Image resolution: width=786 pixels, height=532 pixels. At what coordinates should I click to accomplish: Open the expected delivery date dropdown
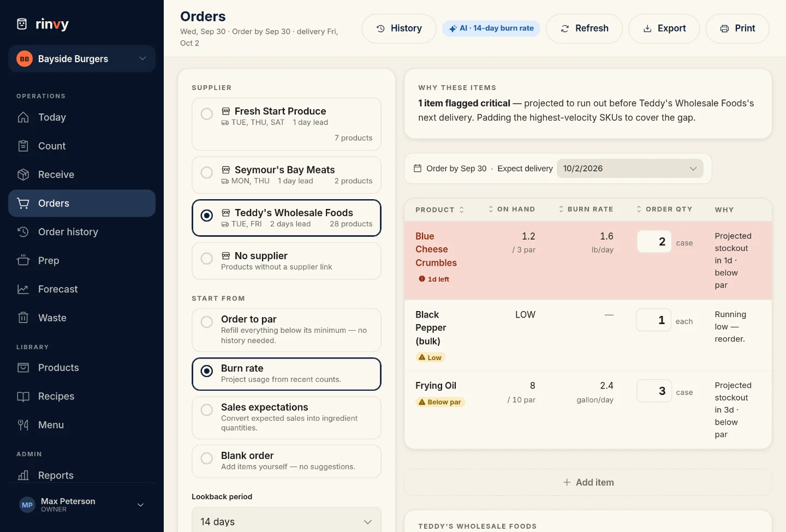click(630, 169)
